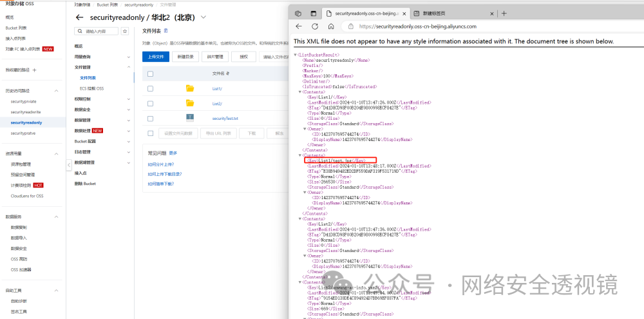Open CloudLens for OSS navigation item
This screenshot has height=319, width=644.
(x=26, y=196)
